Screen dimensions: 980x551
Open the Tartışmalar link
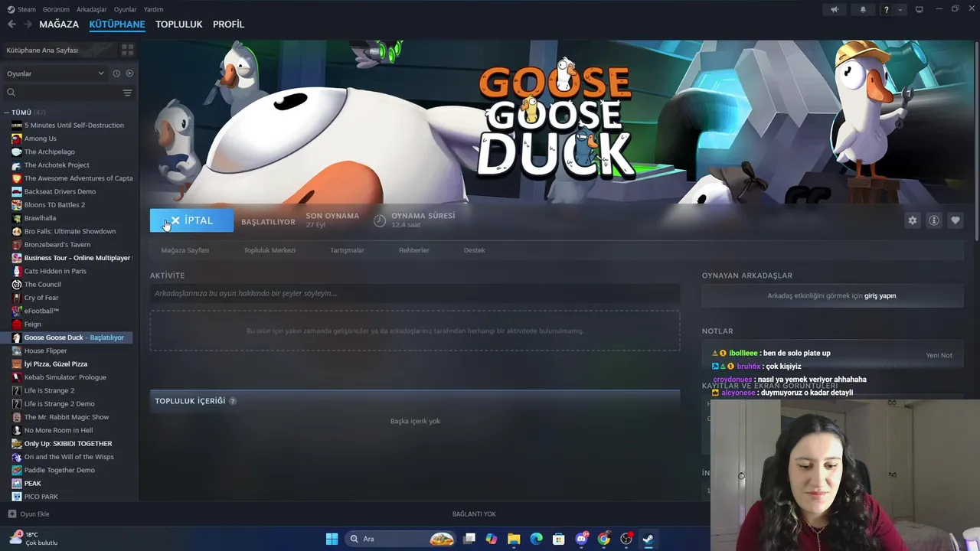coord(347,250)
